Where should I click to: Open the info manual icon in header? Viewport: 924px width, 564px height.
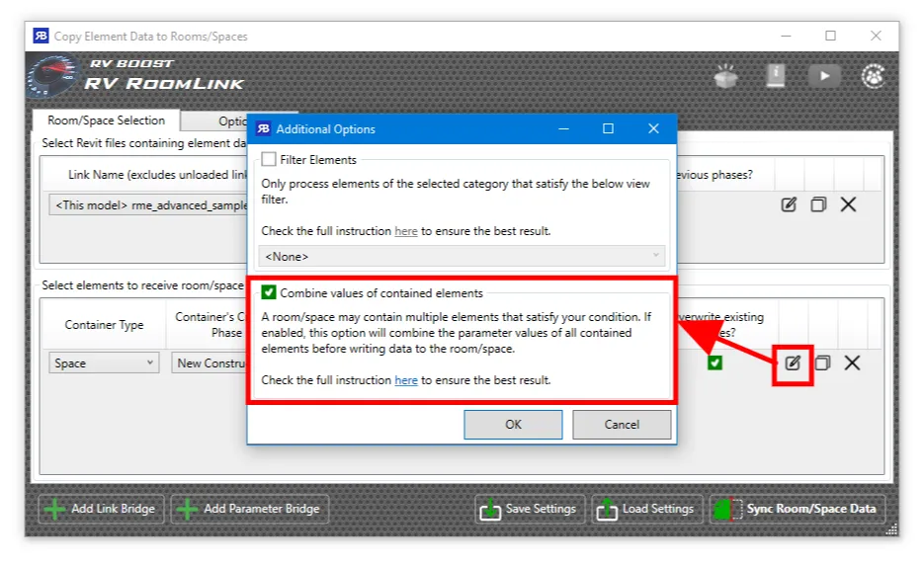point(776,76)
